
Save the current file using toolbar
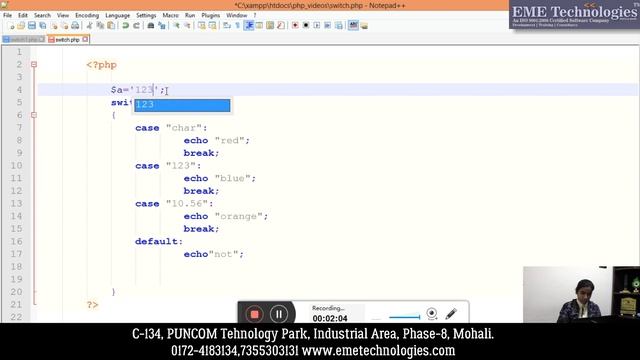pos(32,26)
